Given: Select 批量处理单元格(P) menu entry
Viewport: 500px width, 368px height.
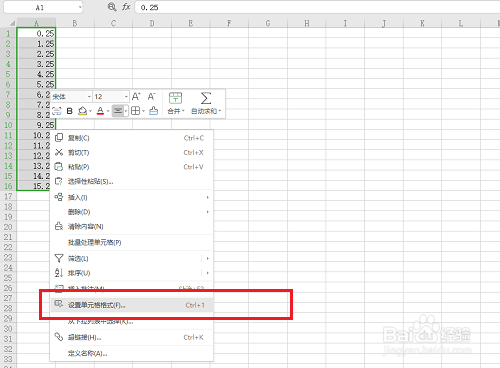Looking at the screenshot, I should [x=132, y=243].
